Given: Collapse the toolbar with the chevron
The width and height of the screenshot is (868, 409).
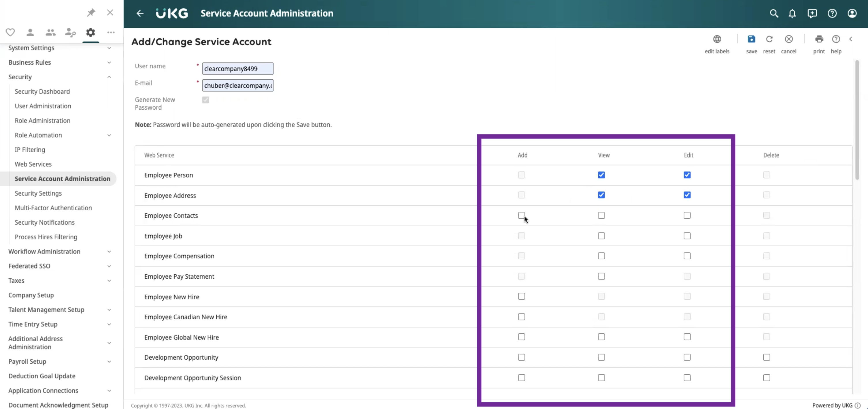Looking at the screenshot, I should (851, 39).
